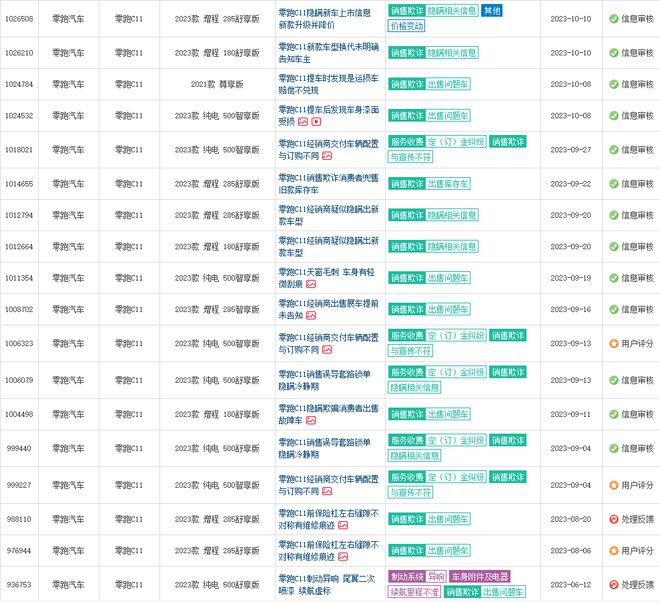Click the 定(订)金纠纷 tag in row 1006079

coord(456,372)
